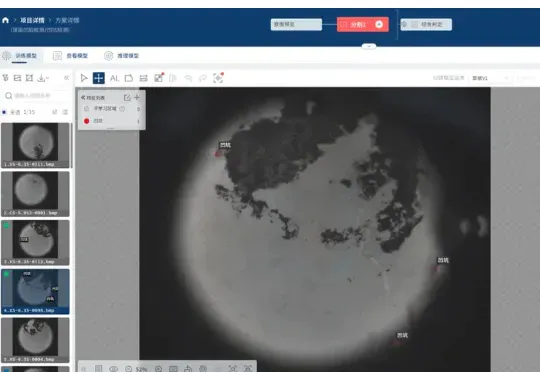Select the red-dot defect label row
The width and height of the screenshot is (540, 372).
click(x=112, y=121)
